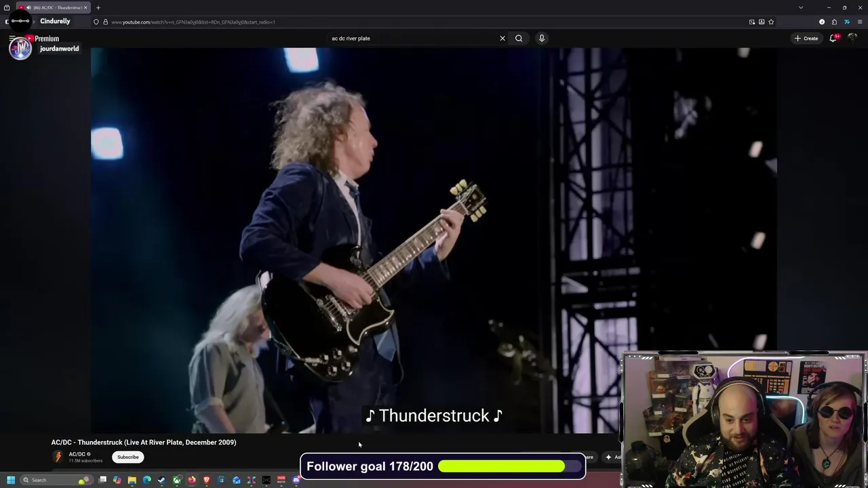Click the round white extension icon
The height and width of the screenshot is (488, 868).
click(x=822, y=22)
